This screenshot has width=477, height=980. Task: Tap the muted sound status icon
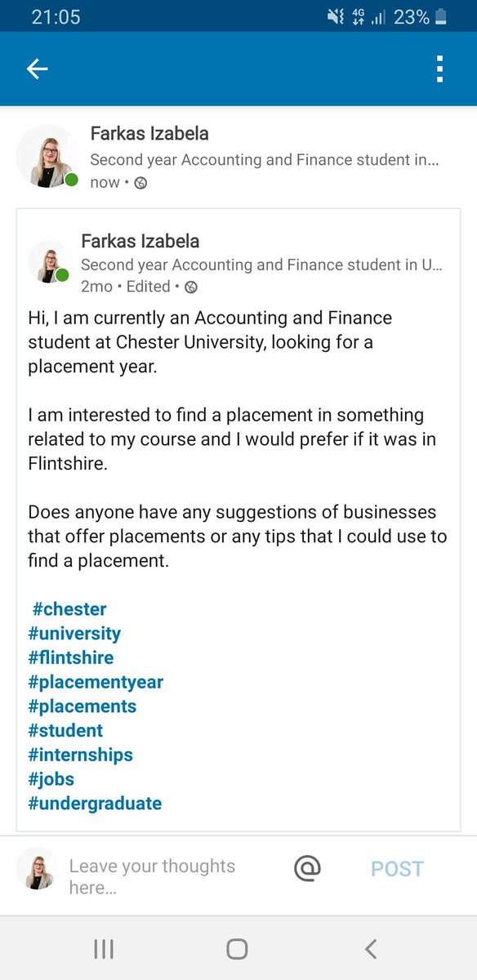pos(334,16)
